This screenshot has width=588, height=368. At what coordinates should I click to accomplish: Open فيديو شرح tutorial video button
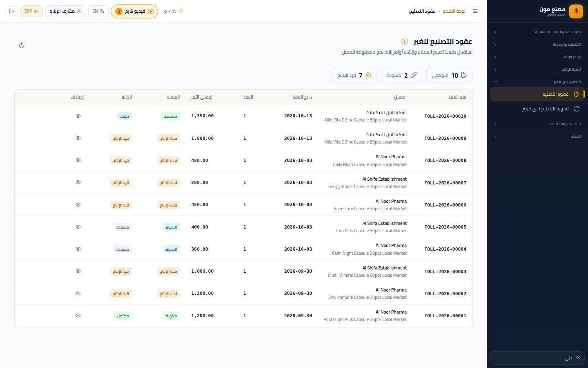134,11
